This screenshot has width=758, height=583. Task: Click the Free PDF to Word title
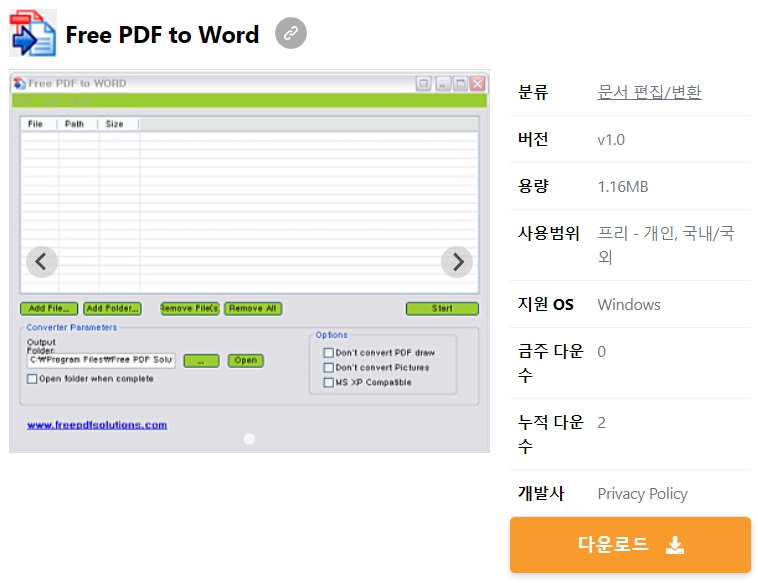pos(162,35)
